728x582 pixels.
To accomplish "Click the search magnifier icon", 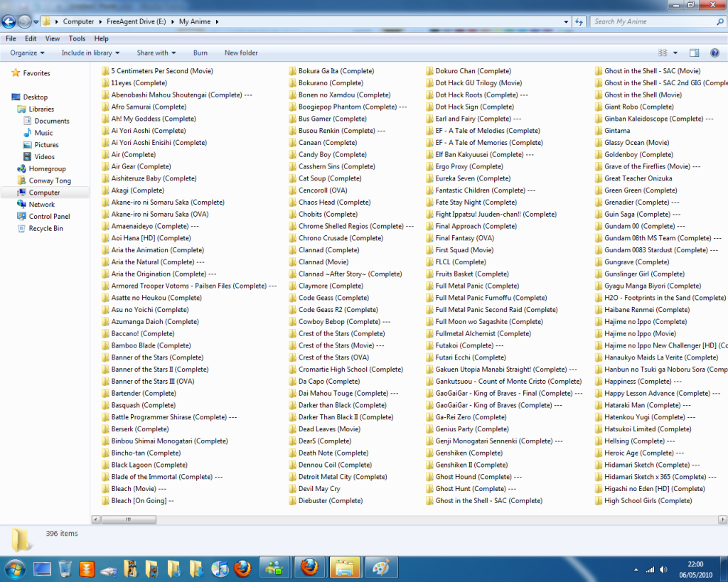I will pos(720,21).
